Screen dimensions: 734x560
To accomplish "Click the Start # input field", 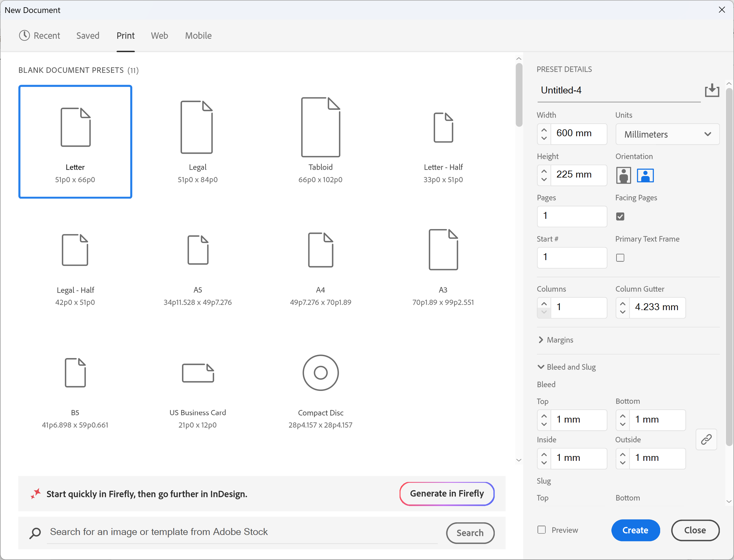I will pos(572,257).
